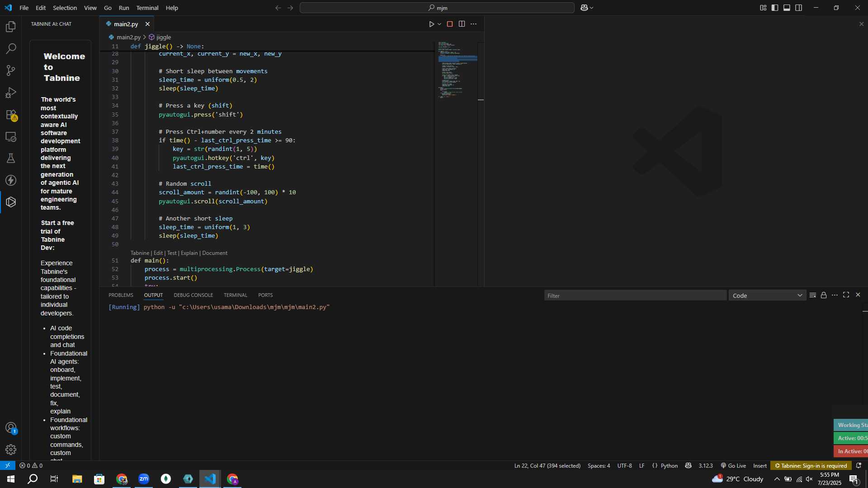The image size is (868, 488).
Task: Open the Accounts menu icon
Action: click(11, 428)
